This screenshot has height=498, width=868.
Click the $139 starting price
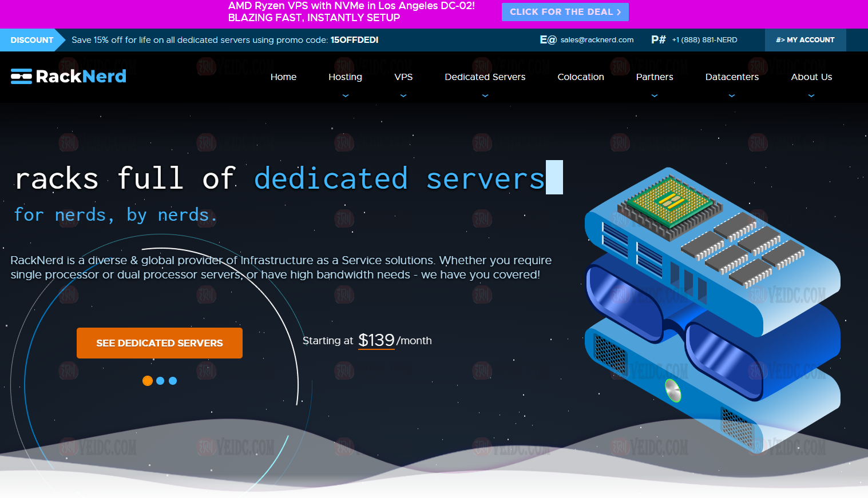(376, 340)
